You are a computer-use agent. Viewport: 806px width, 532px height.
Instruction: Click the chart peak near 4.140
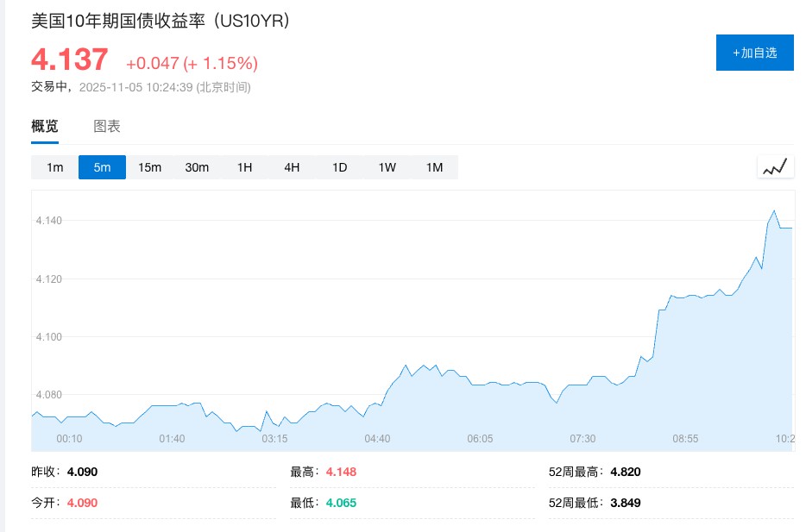[x=773, y=210]
